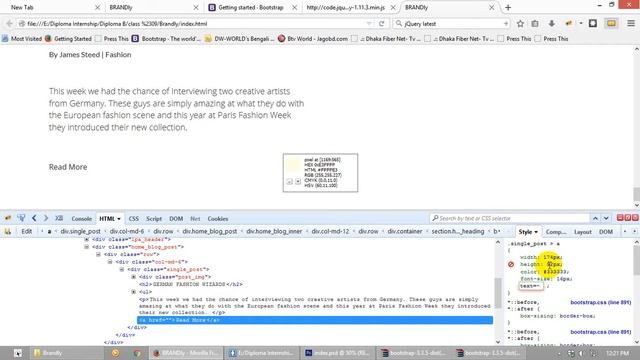Collapse the div class home_blog_post node
This screenshot has width=640, height=360.
click(87, 247)
